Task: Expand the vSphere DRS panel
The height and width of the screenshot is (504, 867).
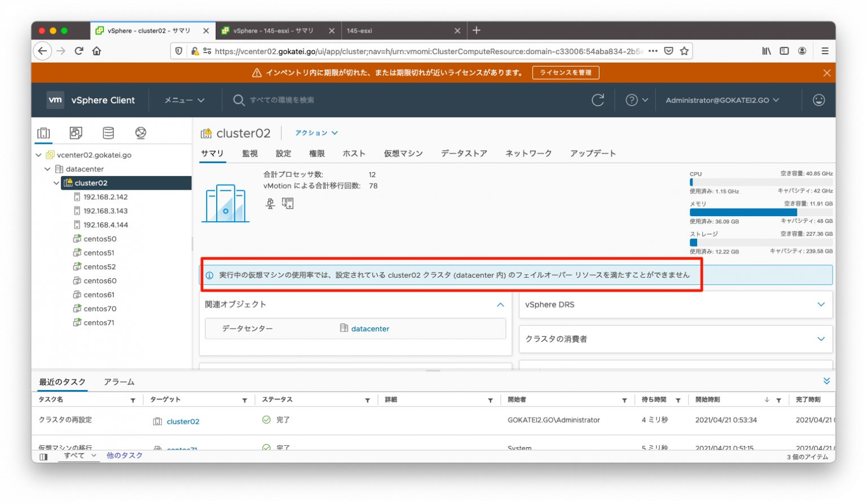Action: click(x=821, y=305)
